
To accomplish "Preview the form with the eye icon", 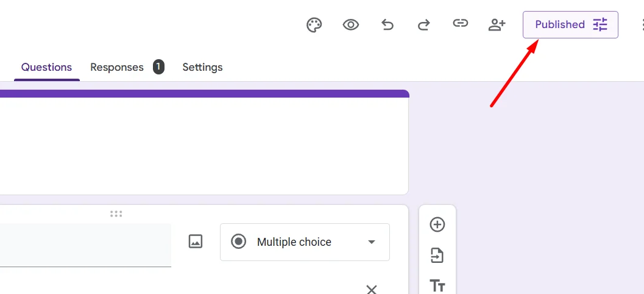I will 351,25.
